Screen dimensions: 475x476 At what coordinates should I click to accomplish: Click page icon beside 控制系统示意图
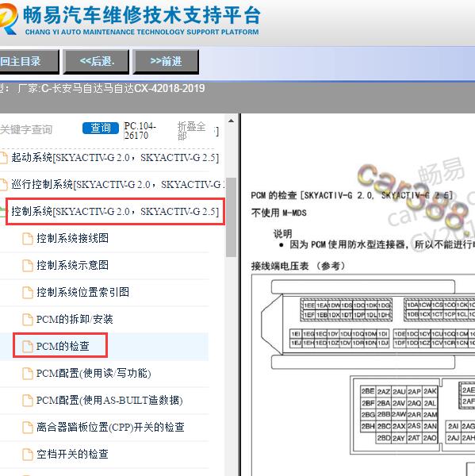(28, 266)
